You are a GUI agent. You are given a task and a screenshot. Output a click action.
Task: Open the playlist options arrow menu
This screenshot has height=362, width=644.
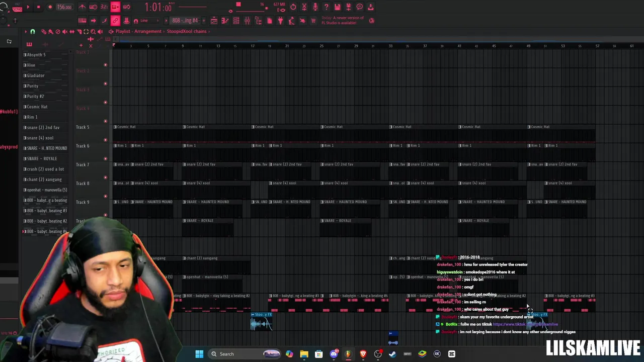click(x=26, y=31)
